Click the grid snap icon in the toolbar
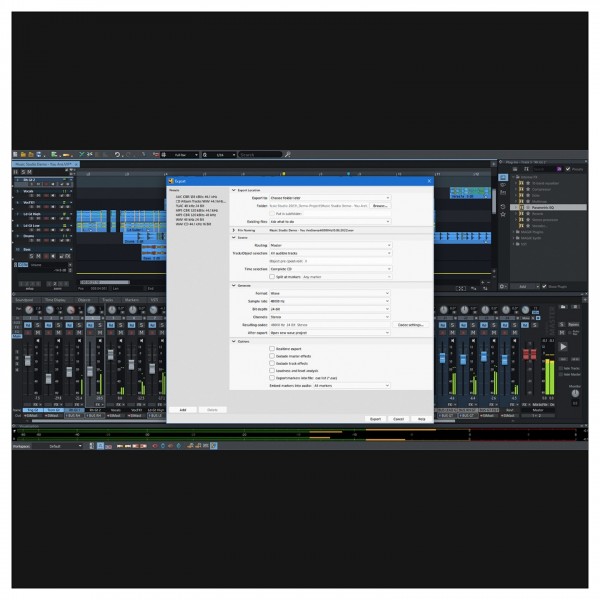The width and height of the screenshot is (600, 600). click(164, 155)
